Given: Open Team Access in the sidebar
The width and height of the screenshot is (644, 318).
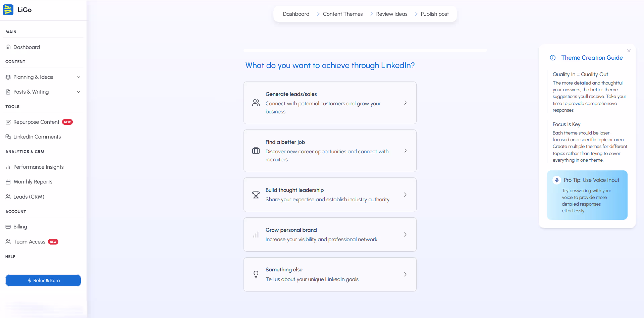Looking at the screenshot, I should (29, 242).
